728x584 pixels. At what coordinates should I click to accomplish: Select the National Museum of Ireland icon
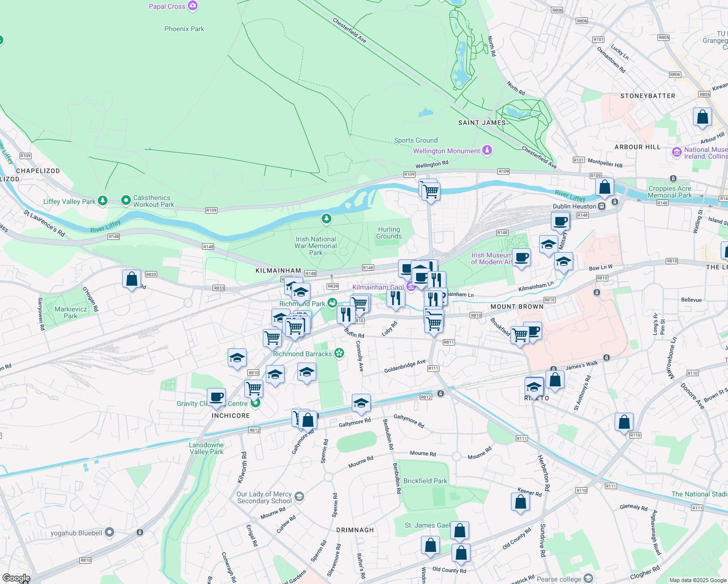pyautogui.click(x=676, y=152)
